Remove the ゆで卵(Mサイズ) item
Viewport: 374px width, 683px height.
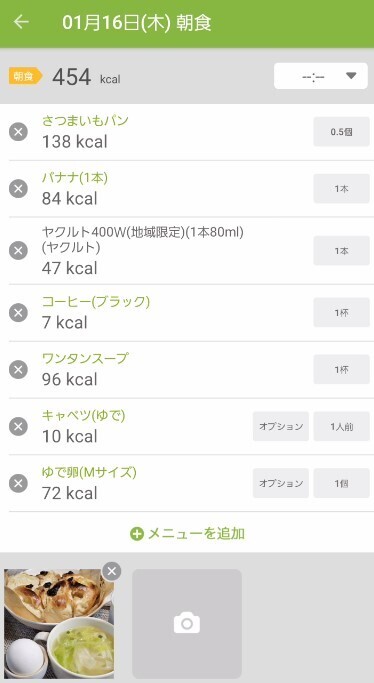click(x=18, y=483)
